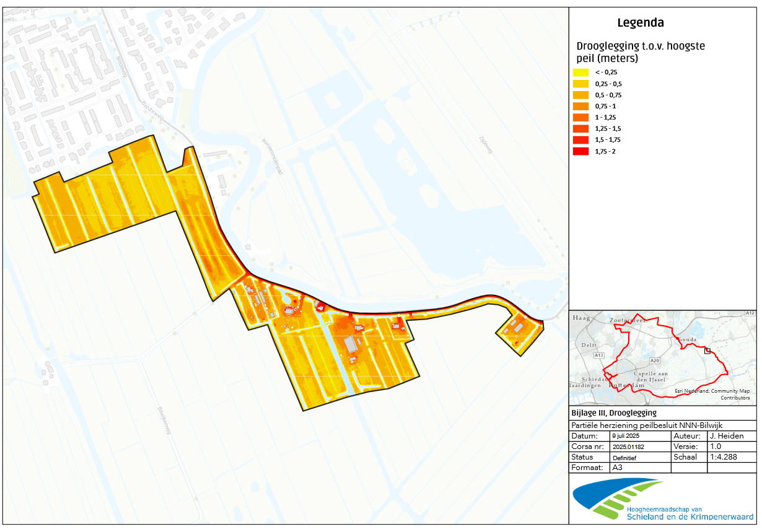Click the overview inset map
762x532 pixels.
coord(662,357)
